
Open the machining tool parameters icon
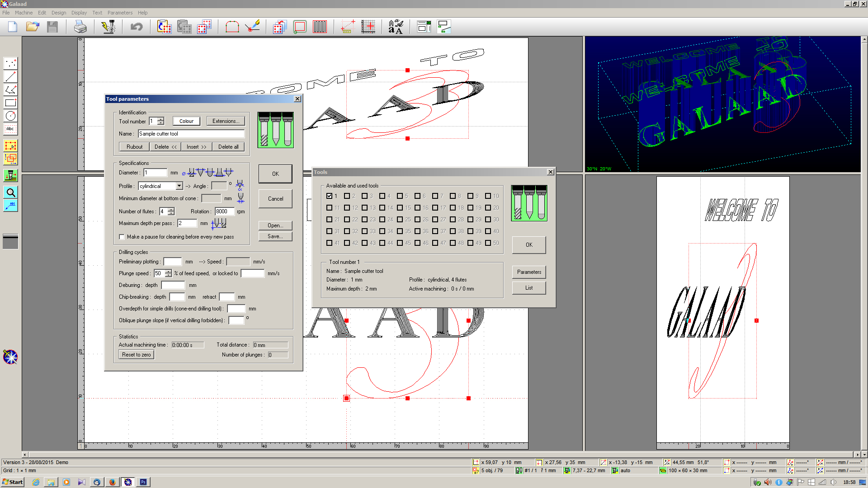pos(10,175)
